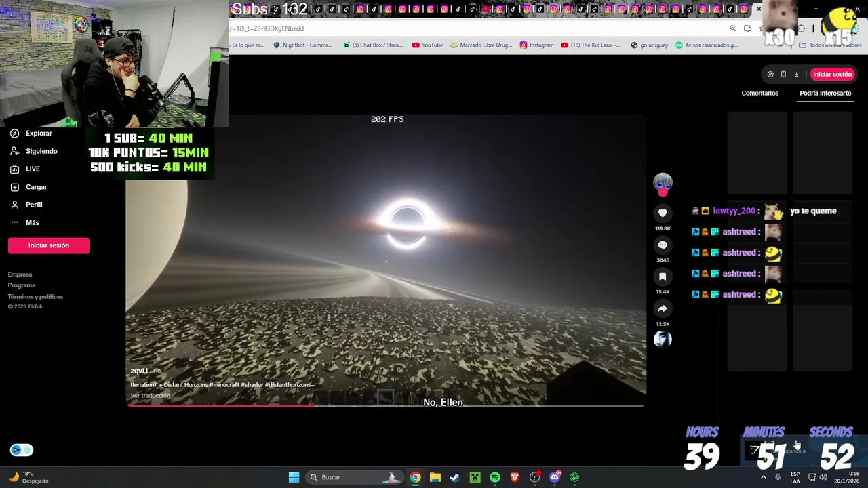Click the Explorar compass icon in sidebar
The height and width of the screenshot is (488, 868).
[14, 134]
